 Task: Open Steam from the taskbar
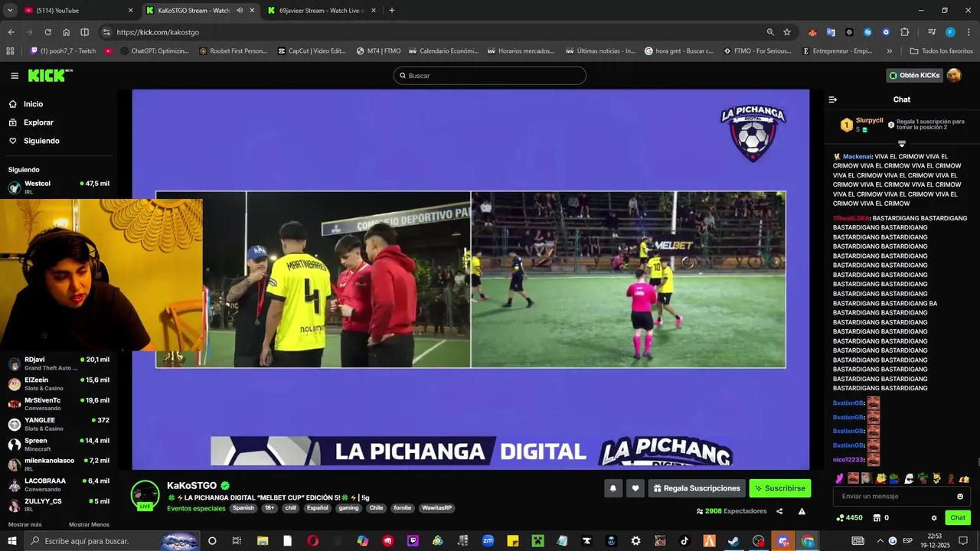pyautogui.click(x=733, y=541)
